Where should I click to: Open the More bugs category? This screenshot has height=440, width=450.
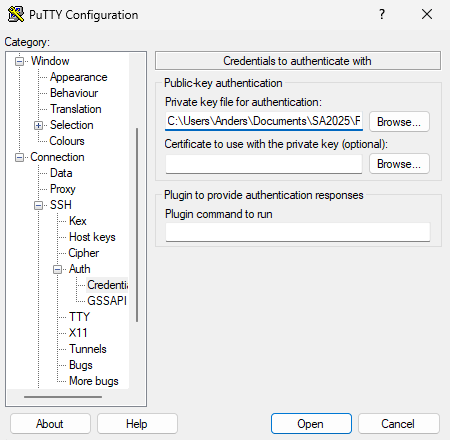coord(94,381)
